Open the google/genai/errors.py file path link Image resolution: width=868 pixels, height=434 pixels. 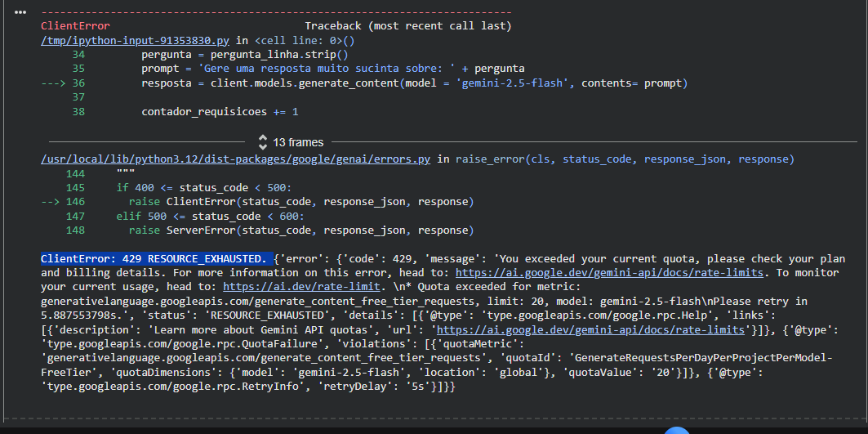[235, 159]
